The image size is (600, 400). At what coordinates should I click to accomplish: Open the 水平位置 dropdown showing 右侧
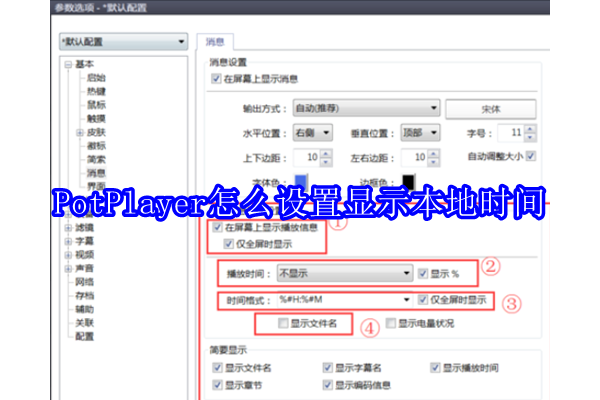(312, 133)
